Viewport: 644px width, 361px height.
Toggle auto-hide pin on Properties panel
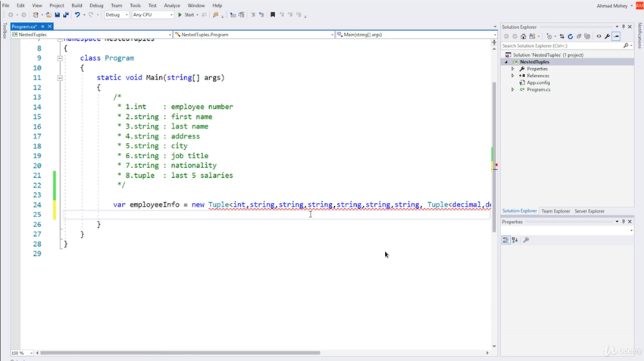pyautogui.click(x=623, y=222)
